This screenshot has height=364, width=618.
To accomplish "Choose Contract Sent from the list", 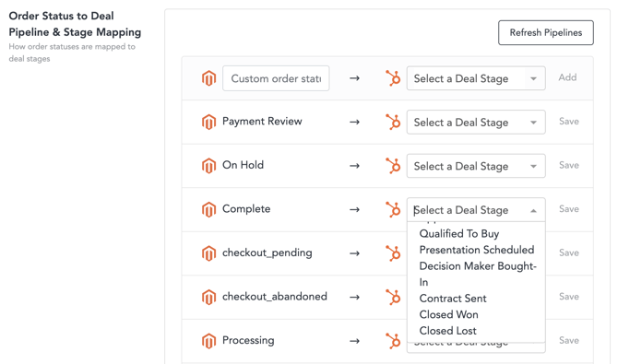I will click(x=453, y=299).
